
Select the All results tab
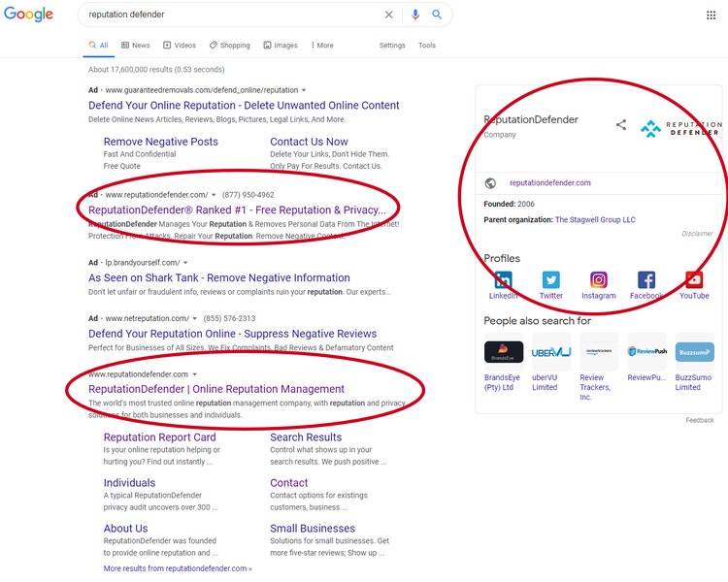pos(98,45)
